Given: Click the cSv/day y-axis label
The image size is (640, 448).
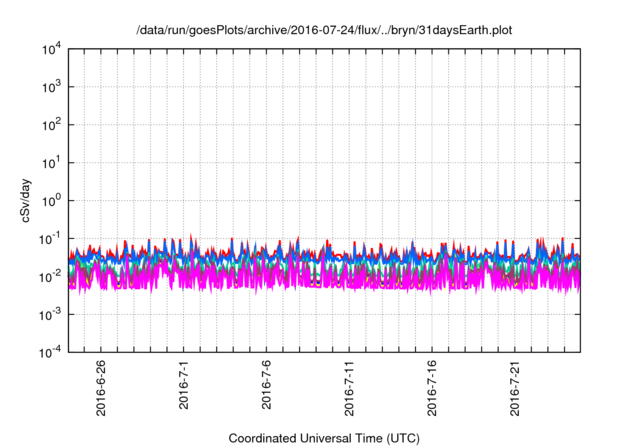Looking at the screenshot, I should 26,200.
